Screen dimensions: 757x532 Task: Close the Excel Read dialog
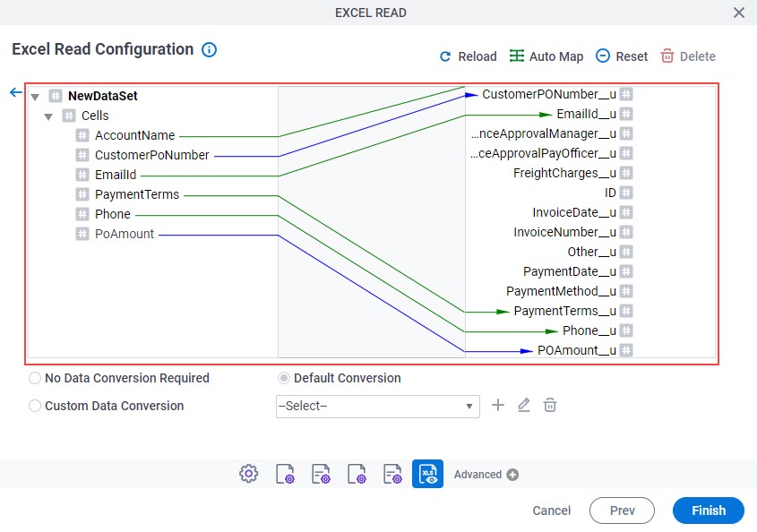coord(739,13)
